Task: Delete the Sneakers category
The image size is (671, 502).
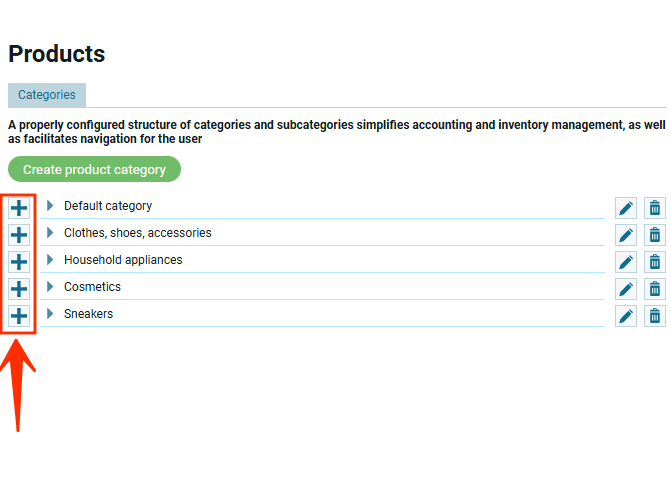Action: (x=655, y=316)
